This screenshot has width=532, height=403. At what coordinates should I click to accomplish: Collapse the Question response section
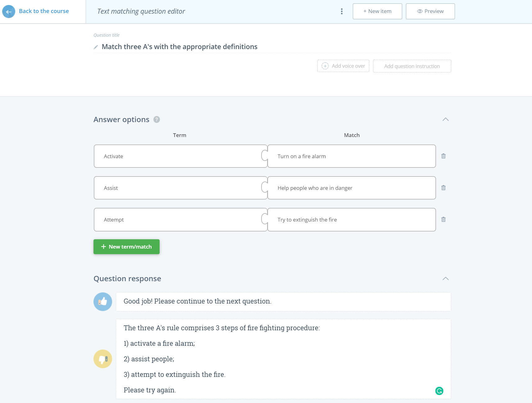point(446,278)
